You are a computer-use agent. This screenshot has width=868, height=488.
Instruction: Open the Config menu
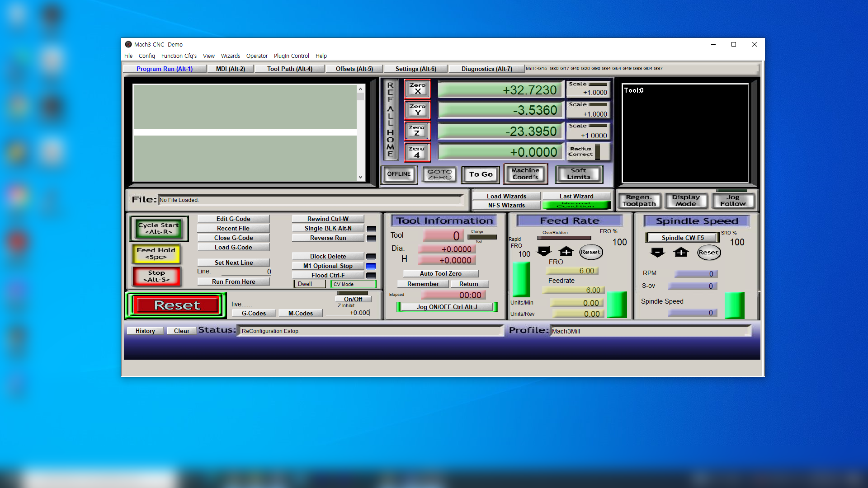(146, 56)
